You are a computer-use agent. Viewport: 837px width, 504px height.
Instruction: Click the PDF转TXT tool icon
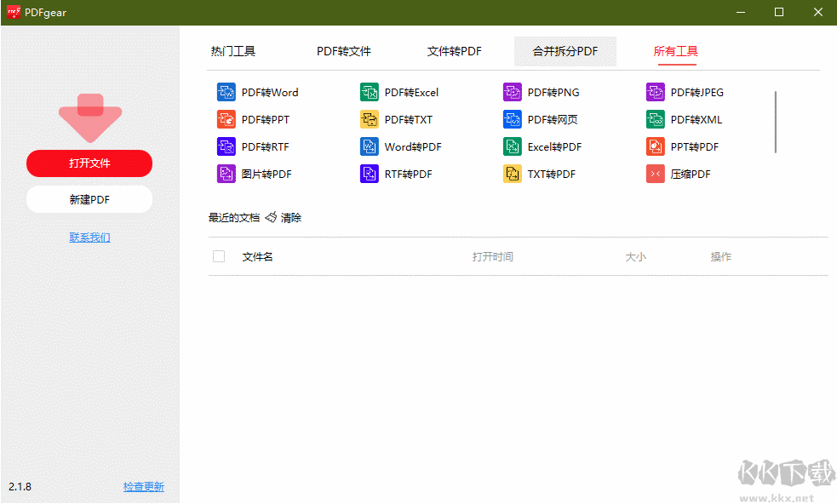tap(370, 119)
